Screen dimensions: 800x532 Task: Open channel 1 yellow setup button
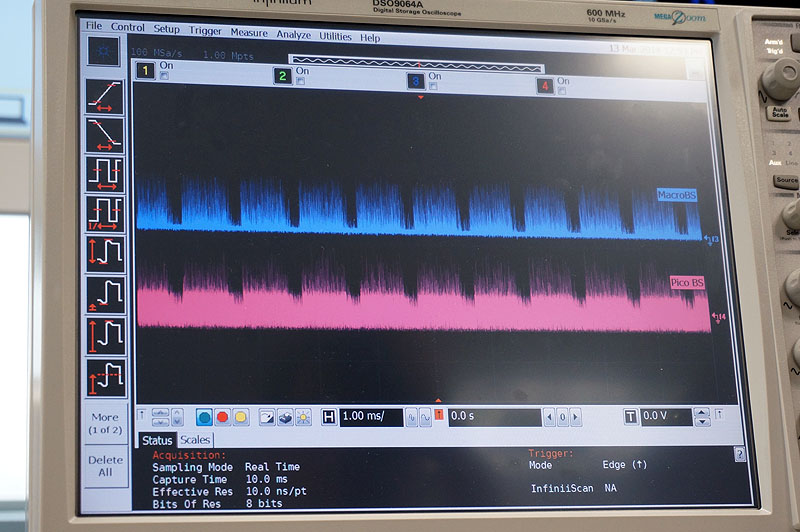coord(145,70)
